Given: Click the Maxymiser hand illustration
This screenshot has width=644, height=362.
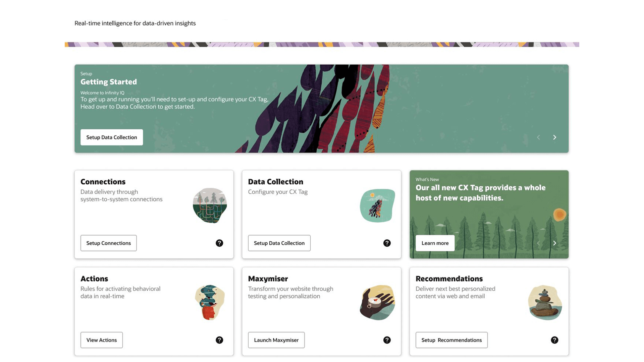Looking at the screenshot, I should coord(377,302).
